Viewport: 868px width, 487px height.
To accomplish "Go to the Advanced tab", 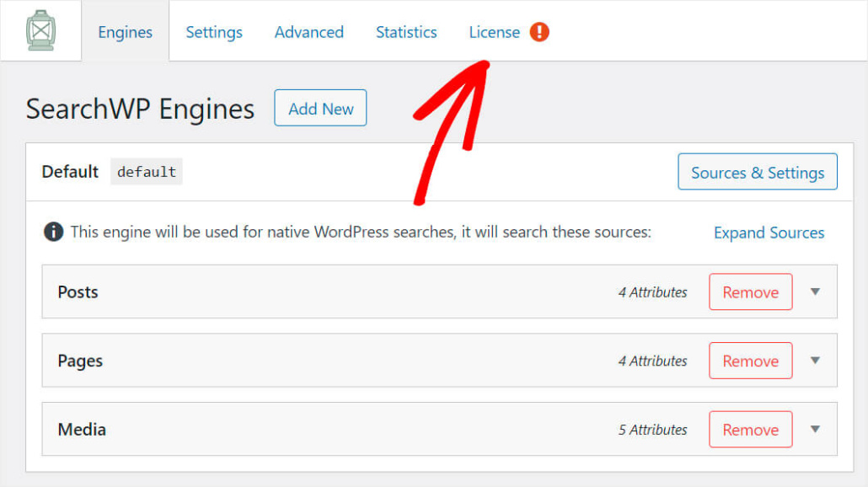I will click(309, 32).
